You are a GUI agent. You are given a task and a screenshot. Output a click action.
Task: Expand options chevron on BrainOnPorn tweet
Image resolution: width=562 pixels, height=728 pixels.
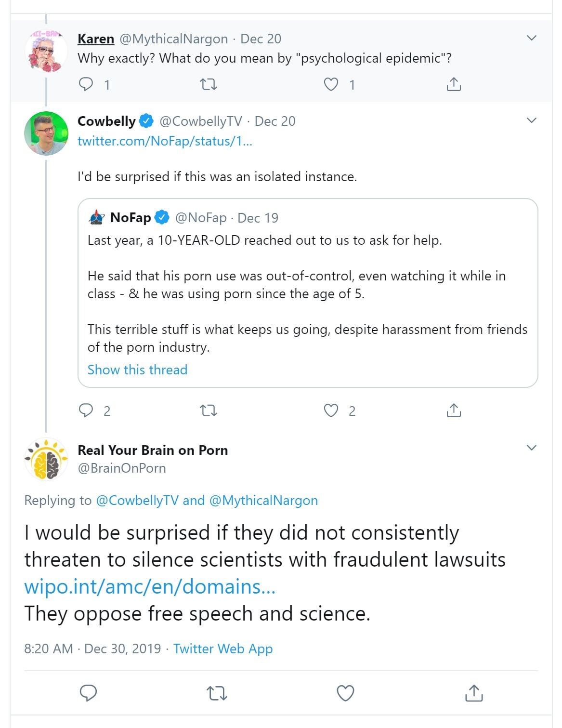pyautogui.click(x=532, y=448)
